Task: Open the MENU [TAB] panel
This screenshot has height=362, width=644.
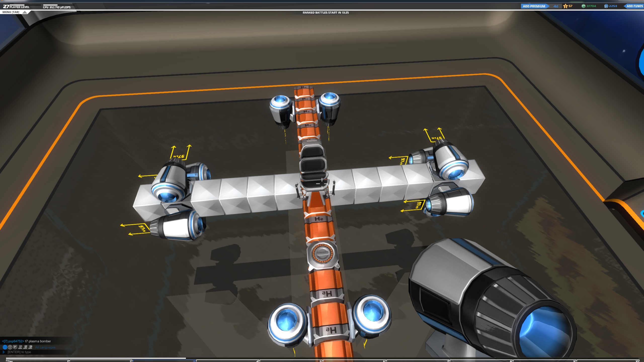Action: click(11, 12)
